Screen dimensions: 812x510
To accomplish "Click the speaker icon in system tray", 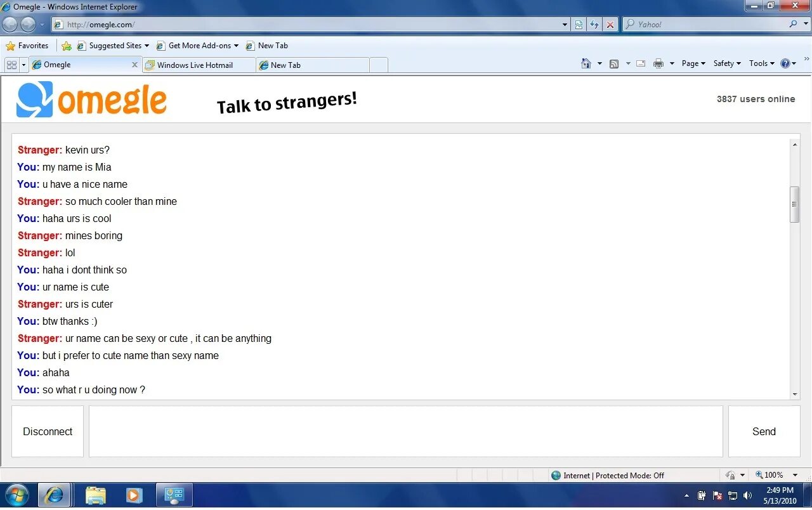I will point(748,495).
